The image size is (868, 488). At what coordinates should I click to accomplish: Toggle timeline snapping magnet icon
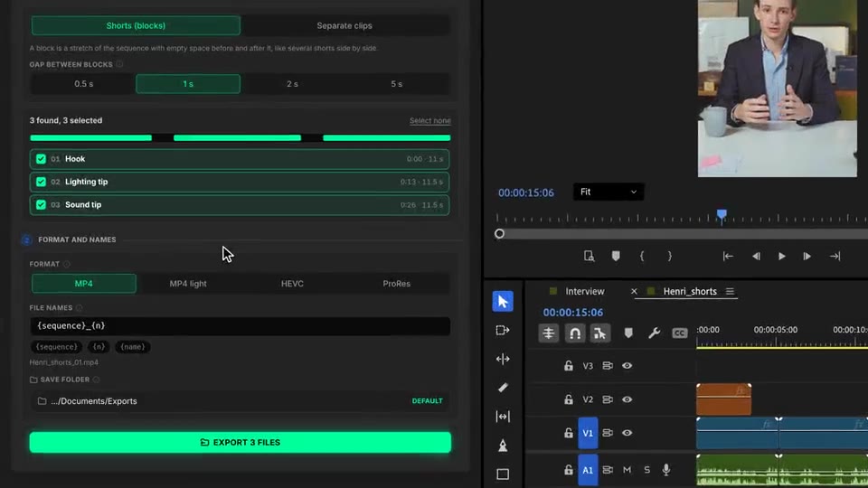tap(575, 333)
